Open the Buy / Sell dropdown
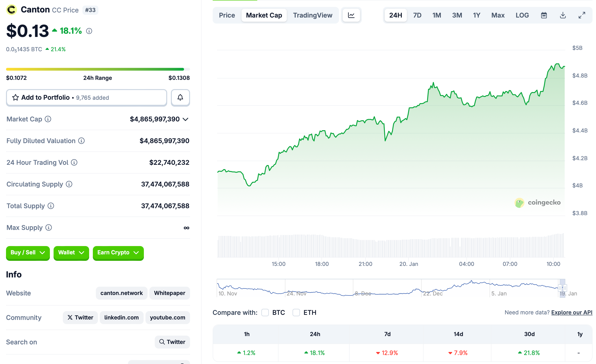596x364 pixels. pos(27,253)
